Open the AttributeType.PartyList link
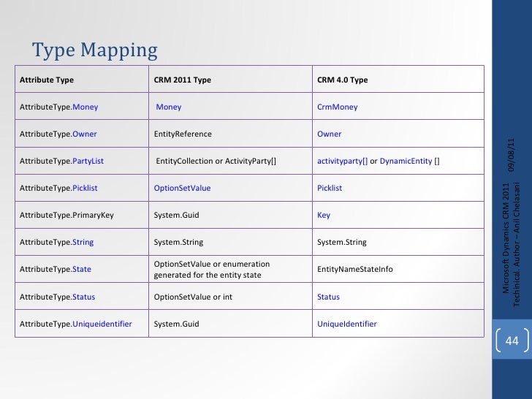 (x=88, y=161)
